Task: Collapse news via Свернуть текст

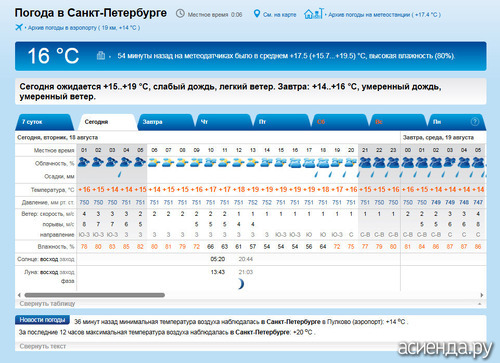Action: (x=43, y=346)
